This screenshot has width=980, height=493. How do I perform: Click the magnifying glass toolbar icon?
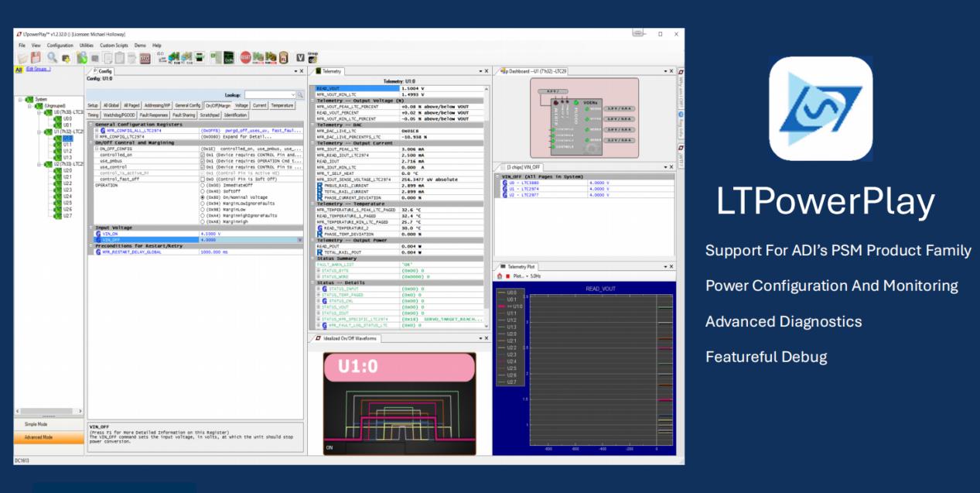pyautogui.click(x=52, y=57)
